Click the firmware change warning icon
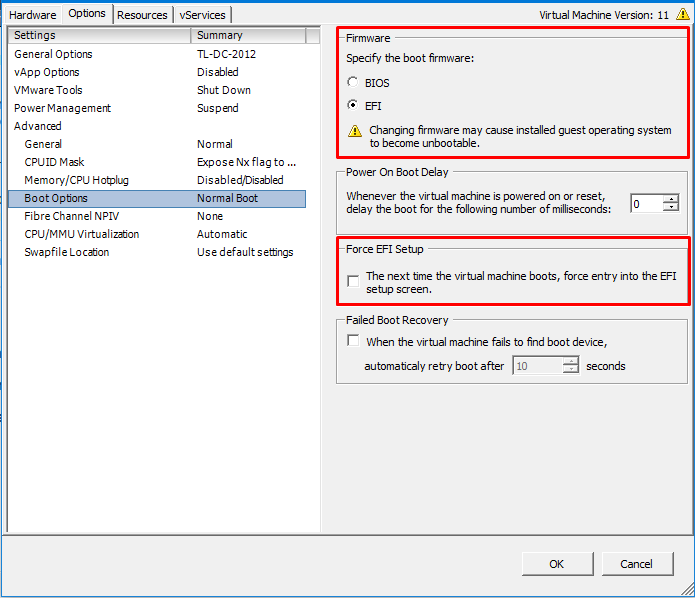The height and width of the screenshot is (598, 695). click(355, 131)
